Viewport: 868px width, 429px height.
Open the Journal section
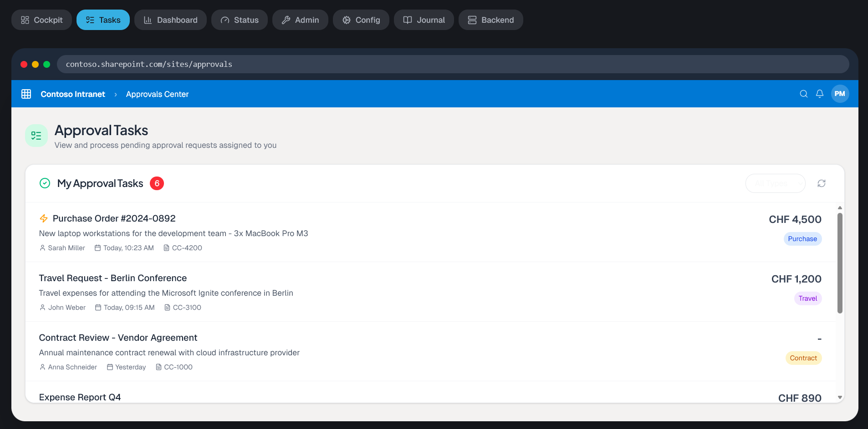click(424, 20)
